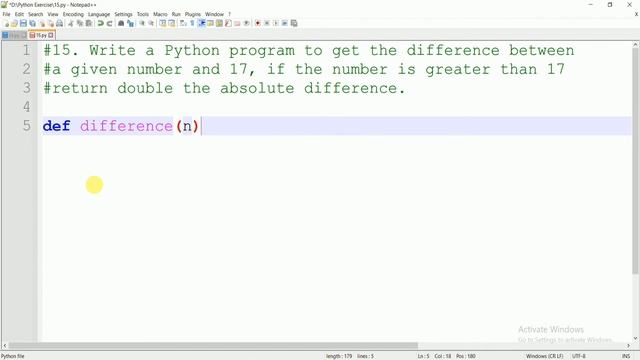Screen dimensions: 640x360
Task: Open the Language menu
Action: 99,14
